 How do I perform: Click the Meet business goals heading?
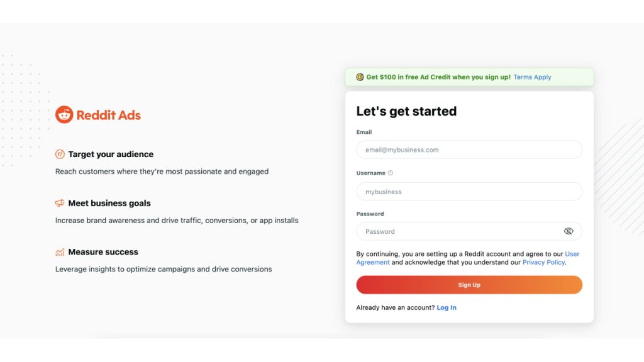pos(109,203)
